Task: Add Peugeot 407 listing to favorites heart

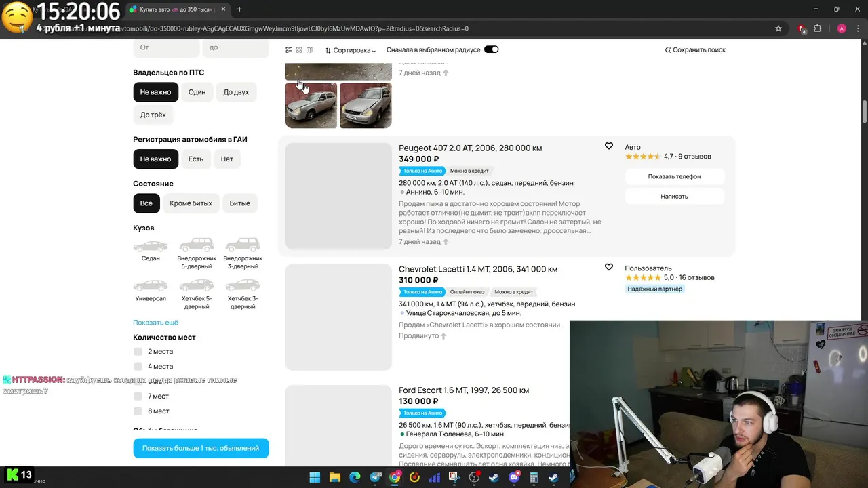Action: [x=609, y=146]
